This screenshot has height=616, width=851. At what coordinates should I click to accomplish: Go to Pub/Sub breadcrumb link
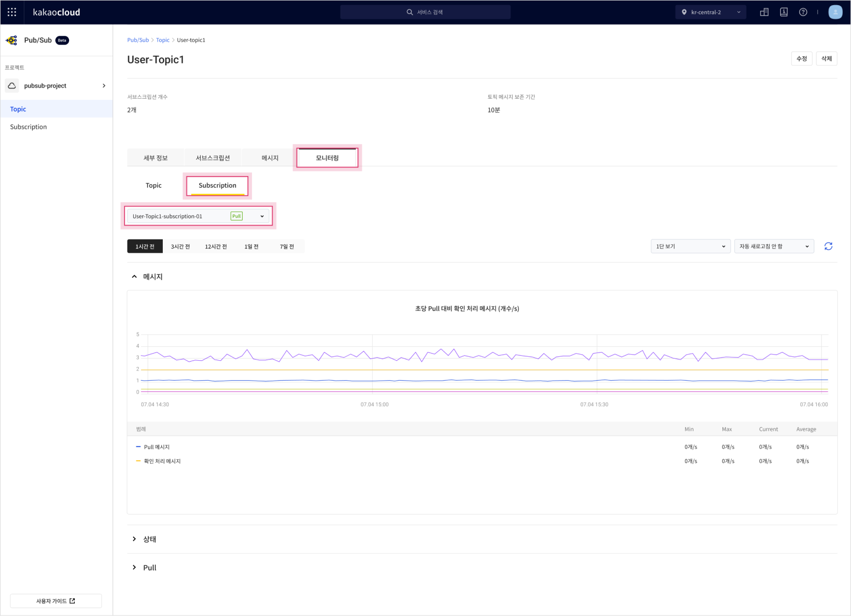(x=138, y=40)
